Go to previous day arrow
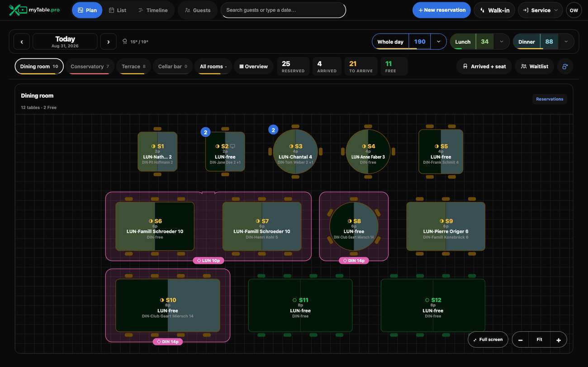Image resolution: width=588 pixels, height=367 pixels. (22, 42)
